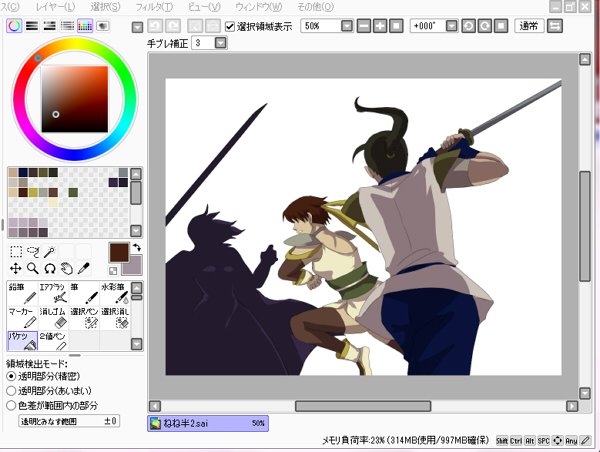Select the lasso selection tool
Screen dimensions: 600x452
coord(33,252)
